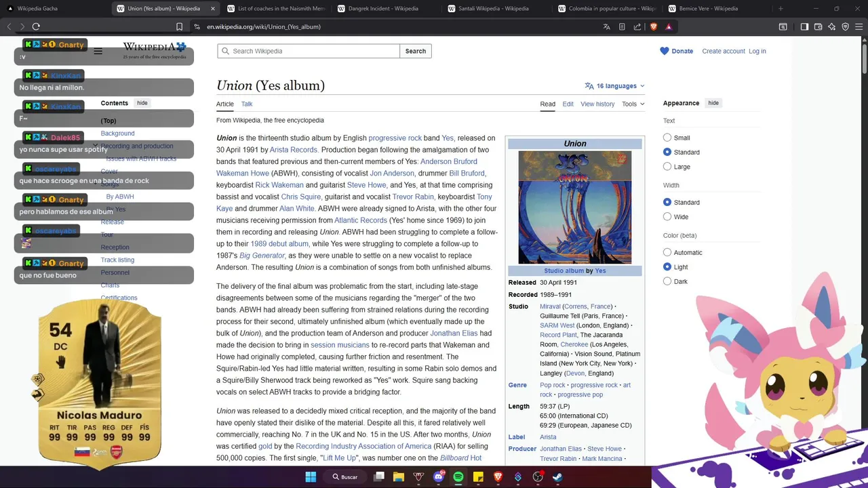
Task: Click the browser address bar URL
Action: pyautogui.click(x=264, y=26)
